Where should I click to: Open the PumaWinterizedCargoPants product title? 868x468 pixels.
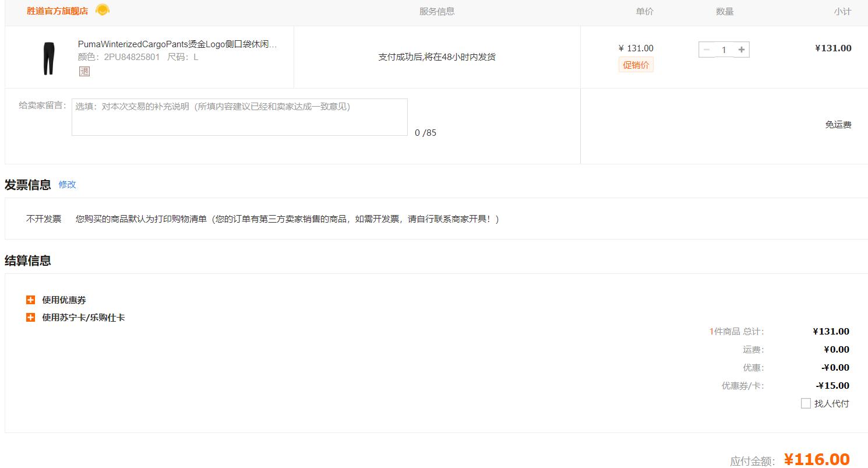pos(177,44)
